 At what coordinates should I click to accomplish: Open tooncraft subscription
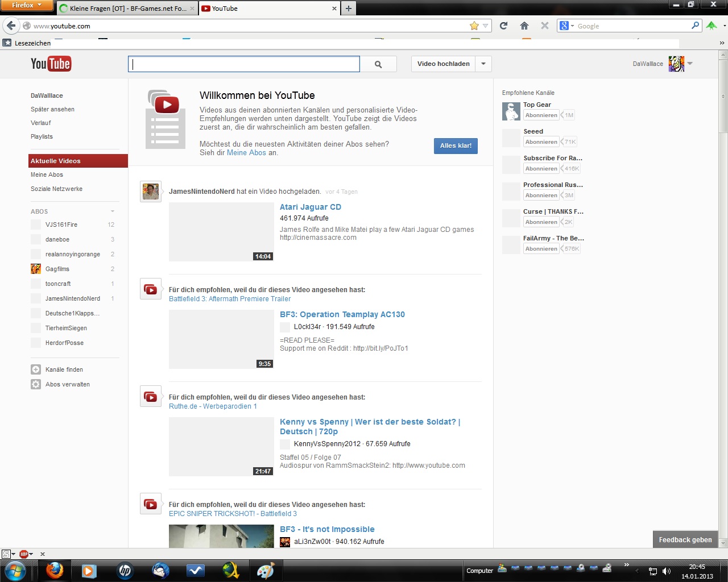[58, 284]
